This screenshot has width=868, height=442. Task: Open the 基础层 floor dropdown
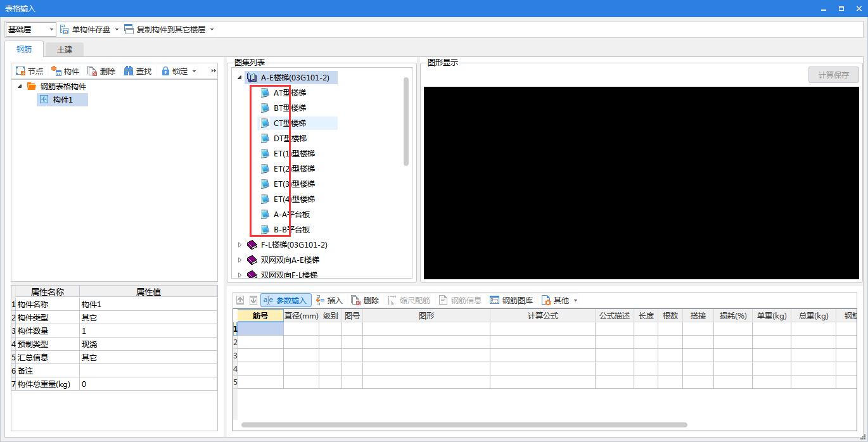tap(31, 30)
